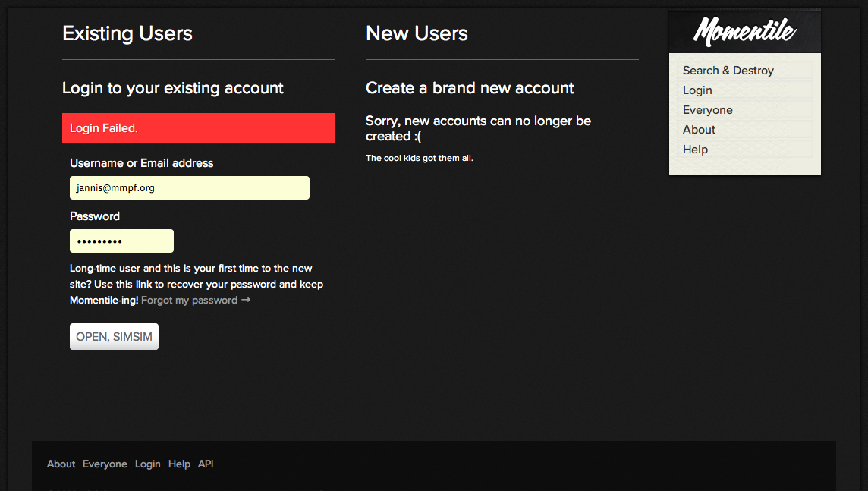The image size is (868, 491).
Task: Click the Create a brand new account text
Action: pyautogui.click(x=470, y=88)
